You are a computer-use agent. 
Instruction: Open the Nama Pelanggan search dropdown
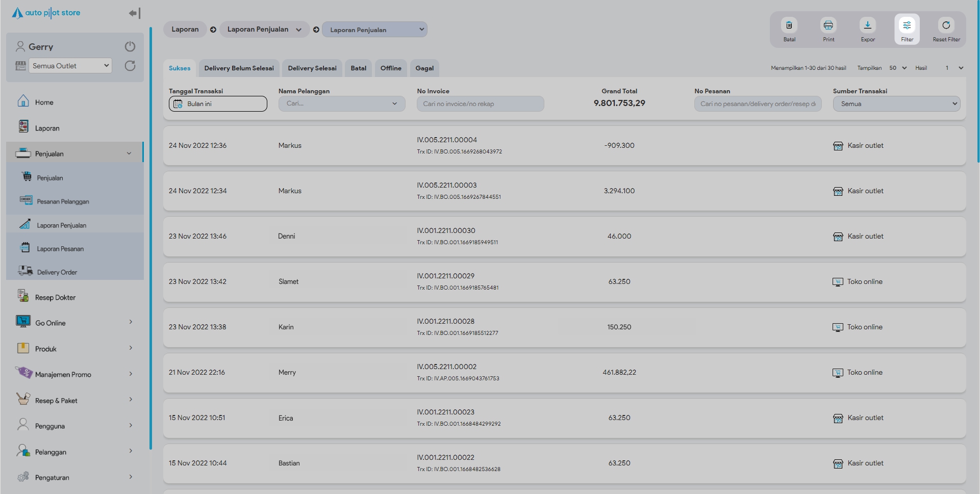tap(341, 104)
